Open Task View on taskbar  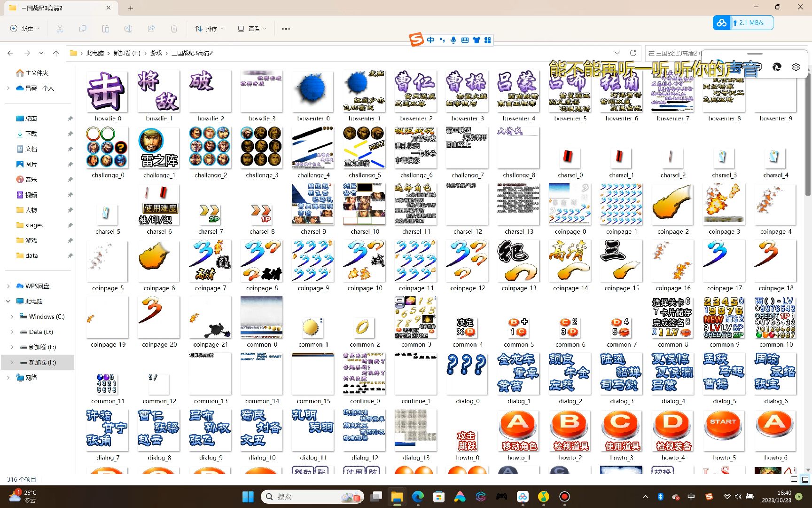pos(376,496)
